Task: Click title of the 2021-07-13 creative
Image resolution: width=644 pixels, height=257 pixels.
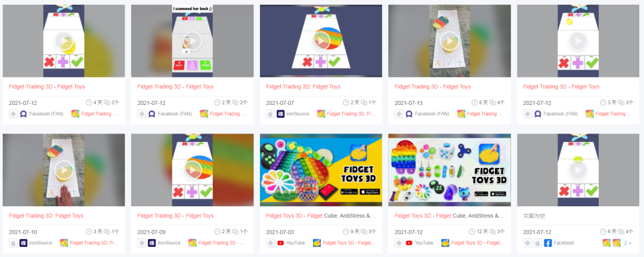Action: [x=432, y=87]
